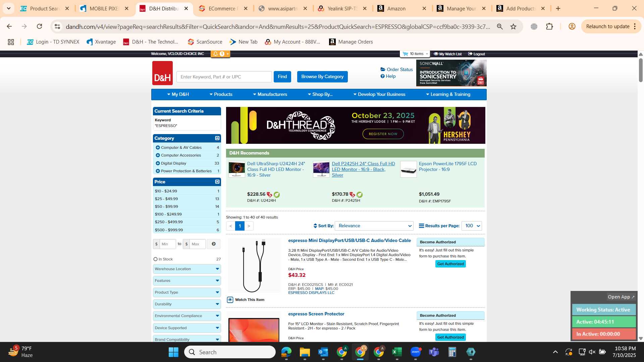This screenshot has width=644, height=362.
Task: Expand the Product Type filter
Action: [187, 292]
